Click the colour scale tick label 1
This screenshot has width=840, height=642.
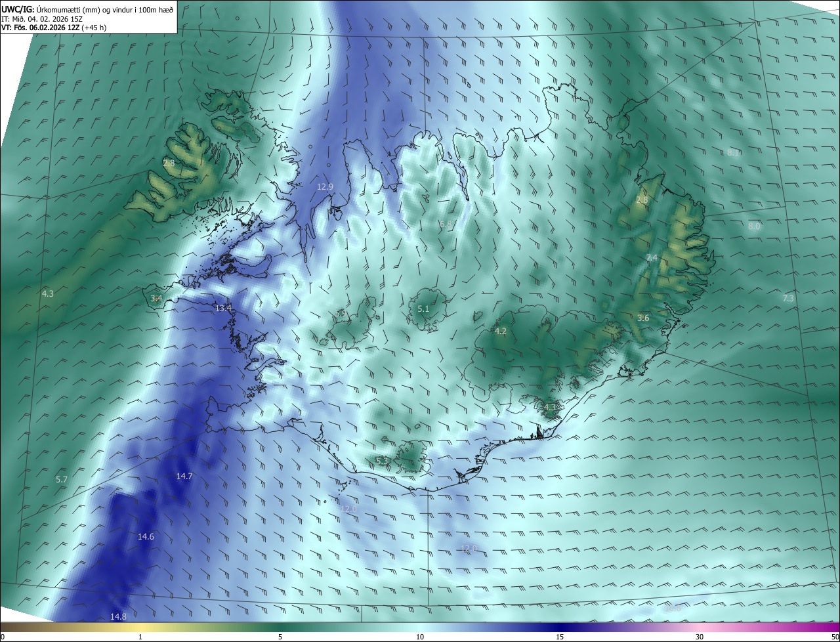coord(140,637)
